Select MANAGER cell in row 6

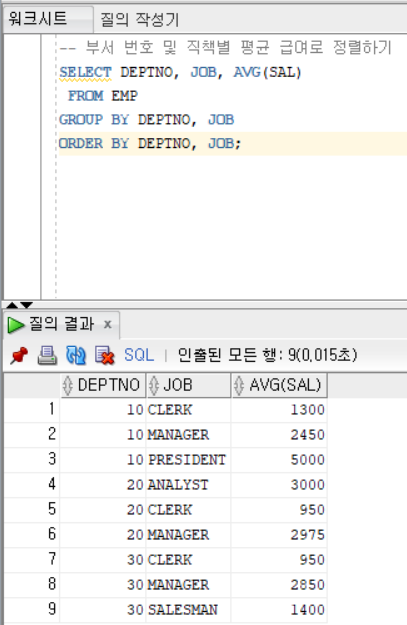tap(189, 535)
